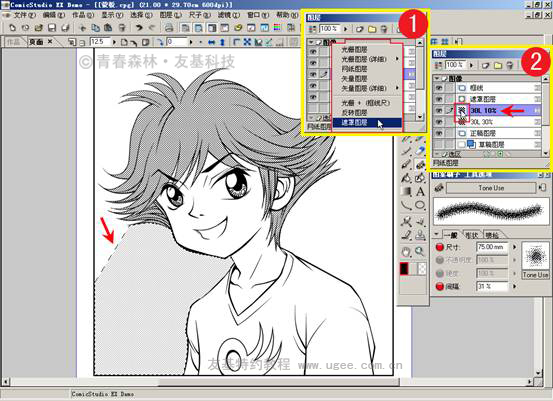Viewport: 553px width, 401px height.
Task: Hide the 遮罩图层 layer via its eye icon
Action: coord(438,99)
